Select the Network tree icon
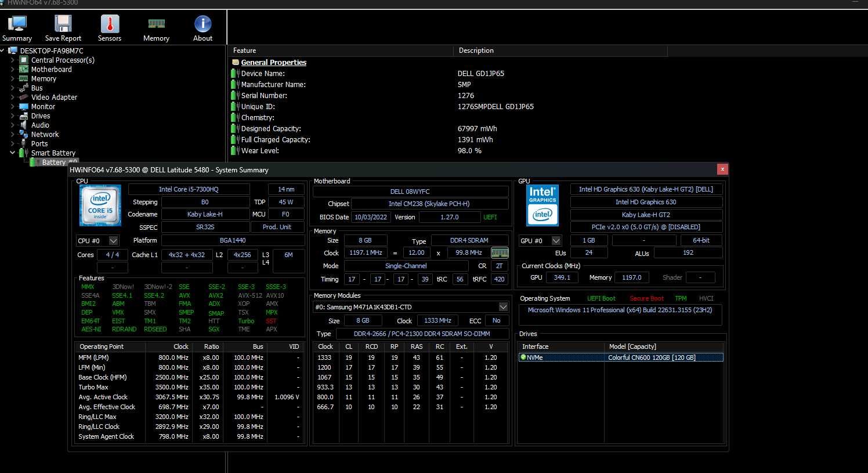The width and height of the screenshot is (868, 473). [24, 134]
